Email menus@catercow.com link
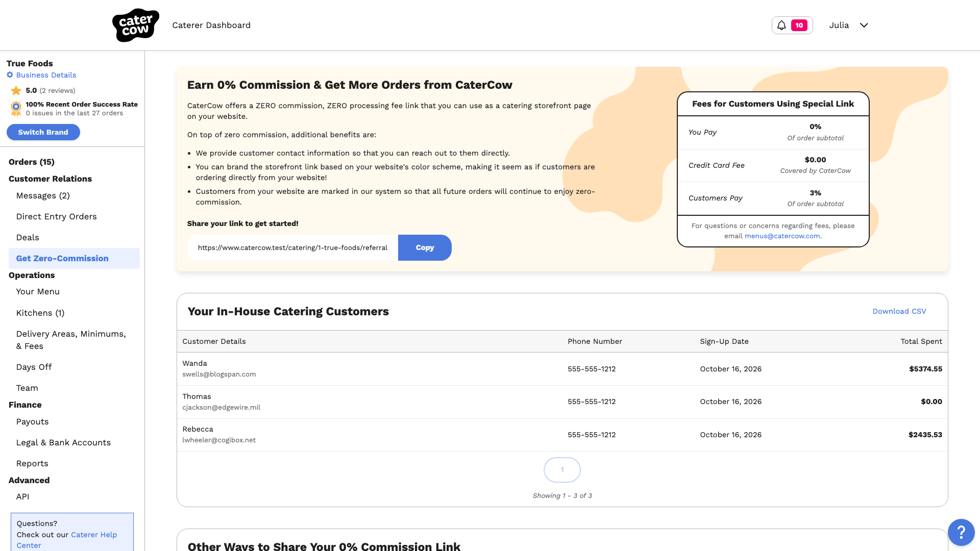This screenshot has width=980, height=551. tap(782, 236)
